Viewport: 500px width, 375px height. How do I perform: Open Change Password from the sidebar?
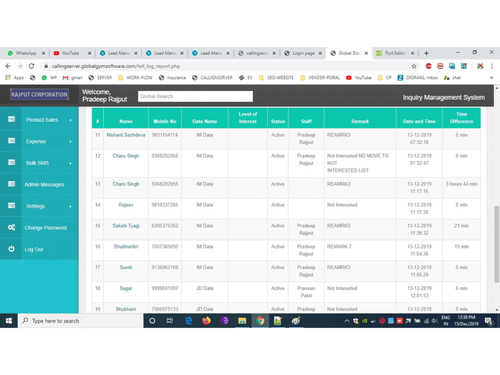[46, 228]
